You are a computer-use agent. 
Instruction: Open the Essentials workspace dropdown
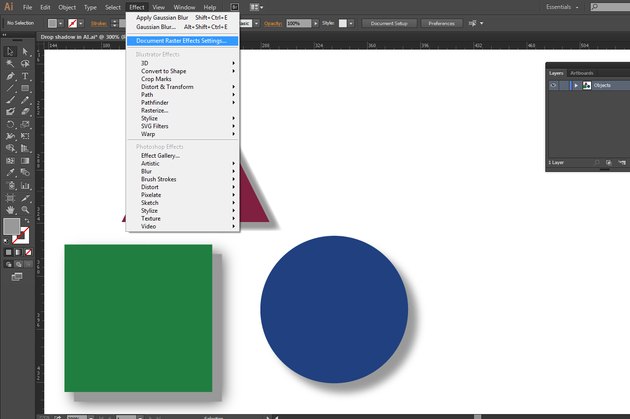coord(562,7)
